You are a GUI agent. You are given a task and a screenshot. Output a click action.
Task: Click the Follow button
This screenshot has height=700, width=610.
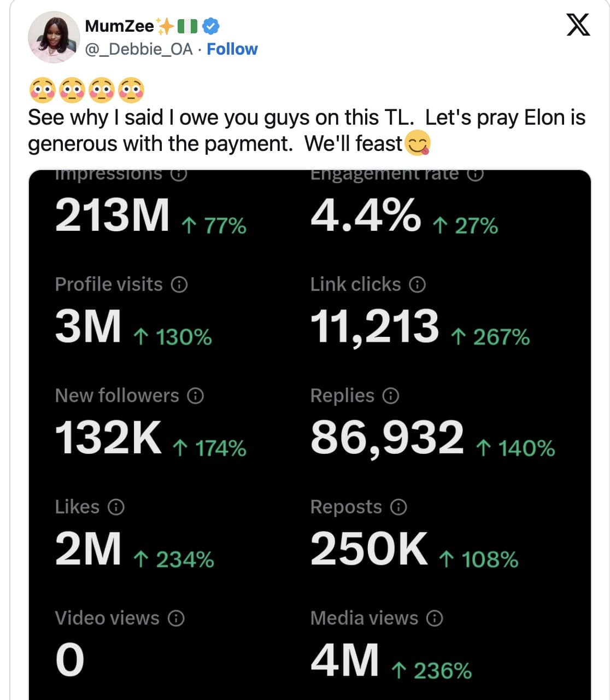point(232,49)
